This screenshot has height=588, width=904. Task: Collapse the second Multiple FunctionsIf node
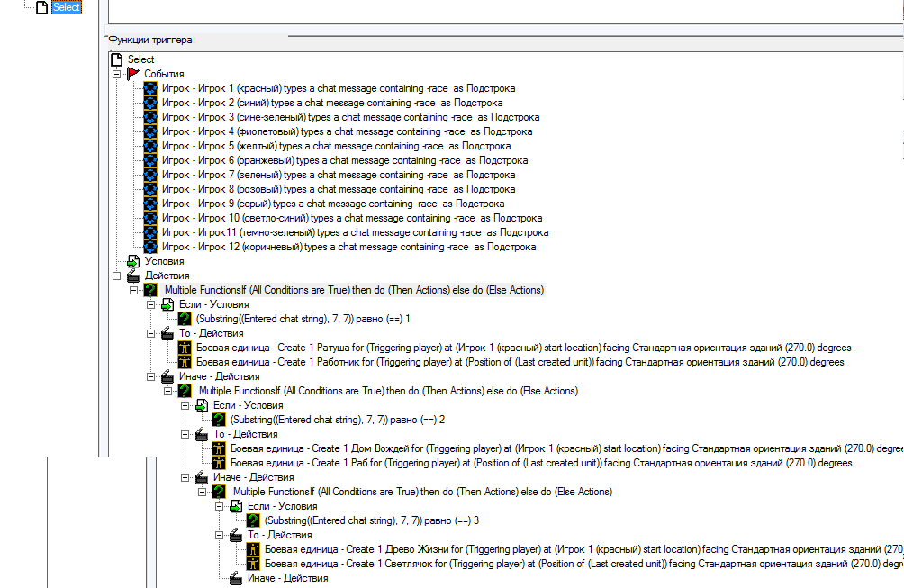click(x=167, y=391)
